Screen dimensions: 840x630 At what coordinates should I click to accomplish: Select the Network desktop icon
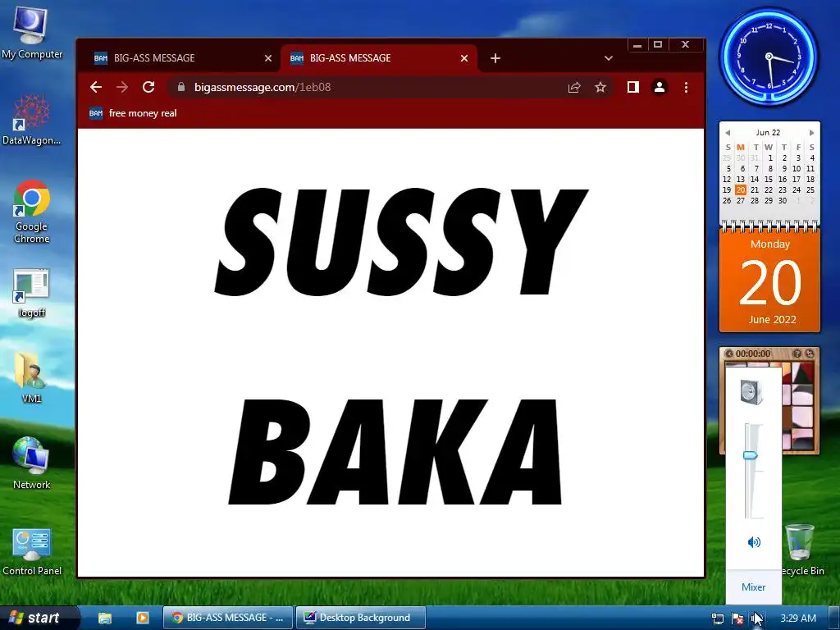tap(32, 463)
